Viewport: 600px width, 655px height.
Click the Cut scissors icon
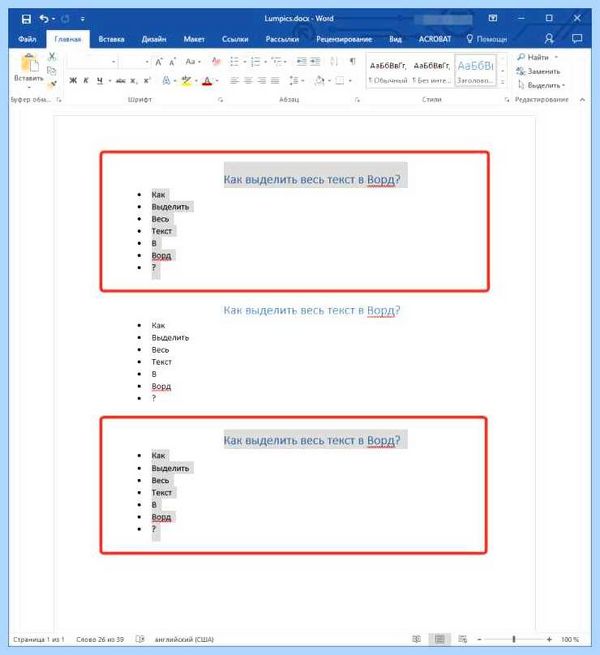point(52,56)
